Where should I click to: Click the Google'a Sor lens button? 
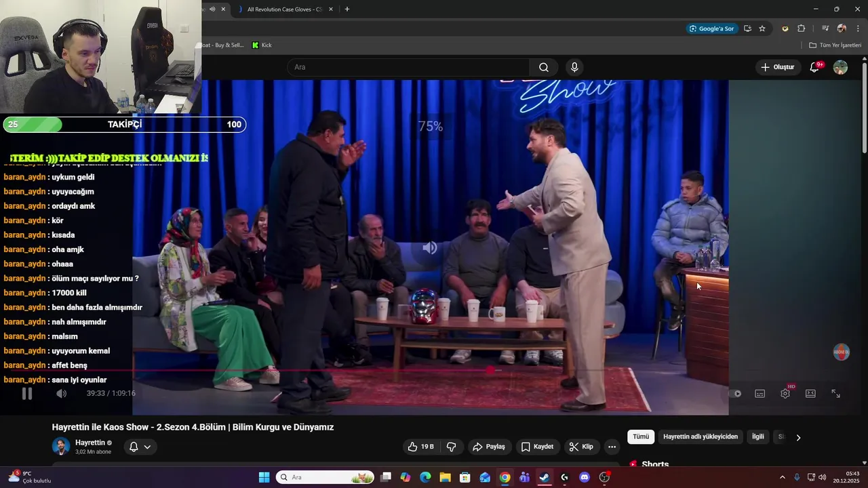click(711, 28)
